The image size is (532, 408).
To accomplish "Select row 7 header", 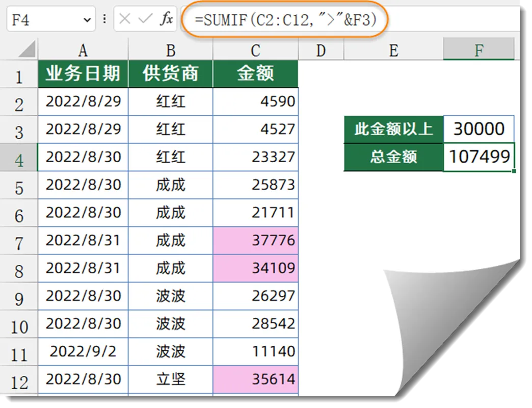I will [19, 241].
